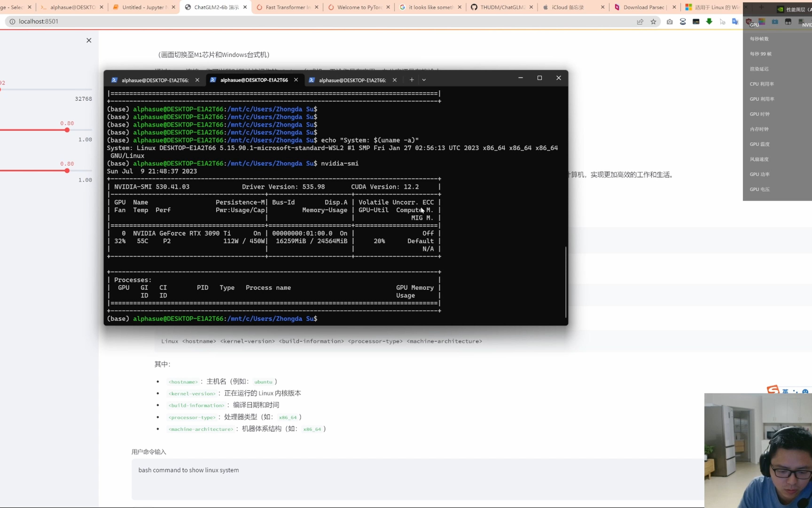Click the <machine-architecture> bullet label
Viewport: 812px width, 508px height.
coord(200,429)
